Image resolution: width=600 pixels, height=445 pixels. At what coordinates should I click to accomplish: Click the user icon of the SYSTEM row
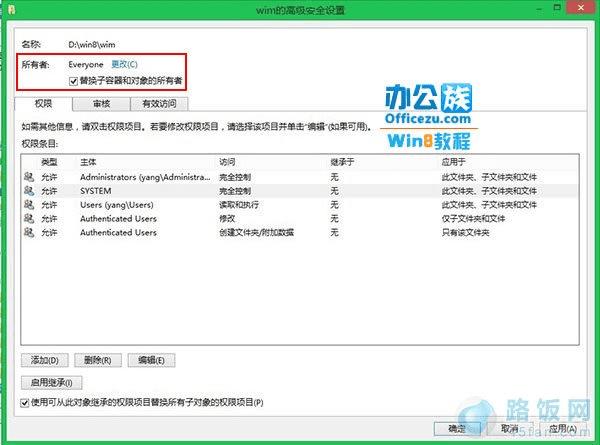pos(29,191)
